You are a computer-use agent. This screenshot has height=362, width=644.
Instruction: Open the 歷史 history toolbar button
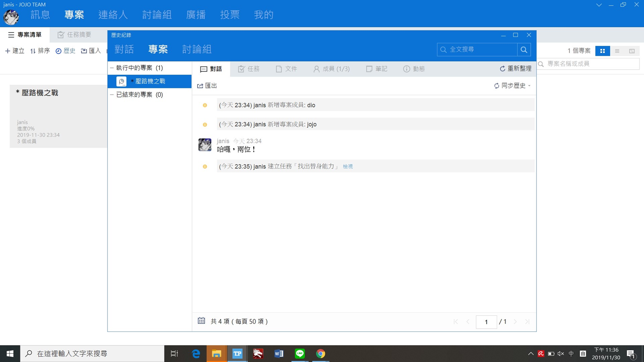pos(66,51)
